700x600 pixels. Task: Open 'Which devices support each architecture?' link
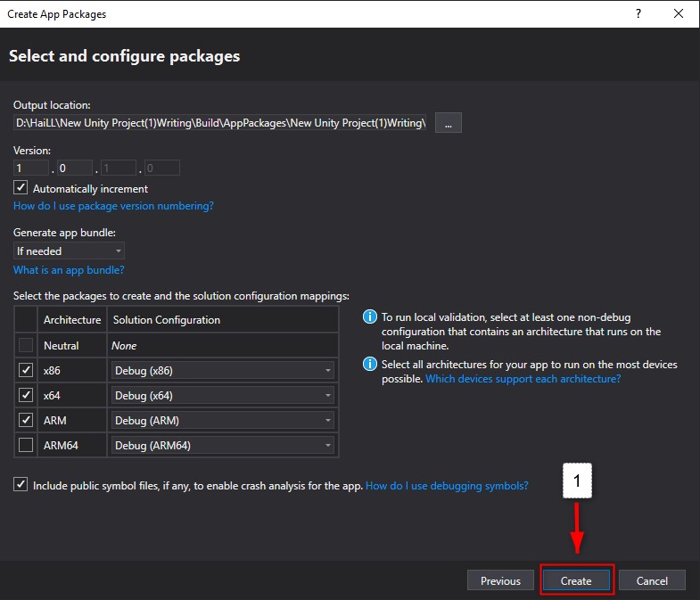(x=523, y=379)
